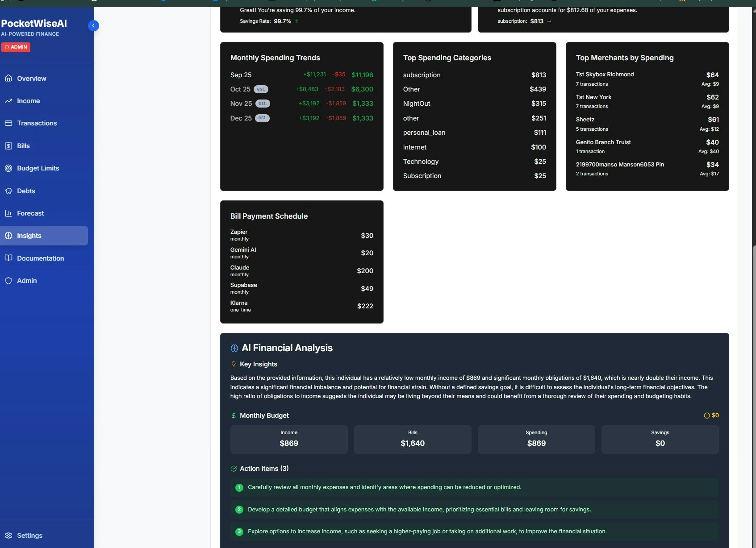The height and width of the screenshot is (548, 756).
Task: Navigate to the Bills section
Action: [23, 145]
